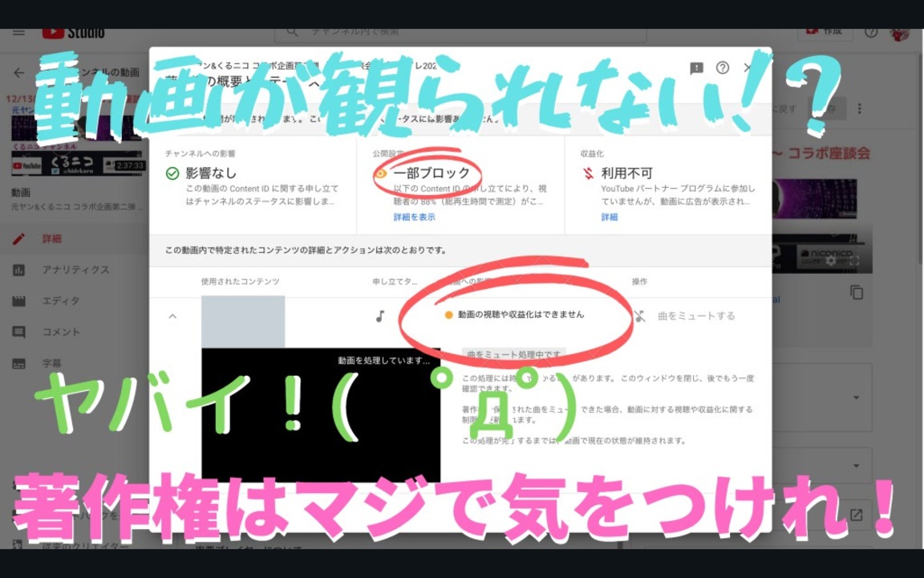Click the 一部ブロック visibility status
Viewport: 924px width, 578px height.
pos(432,173)
